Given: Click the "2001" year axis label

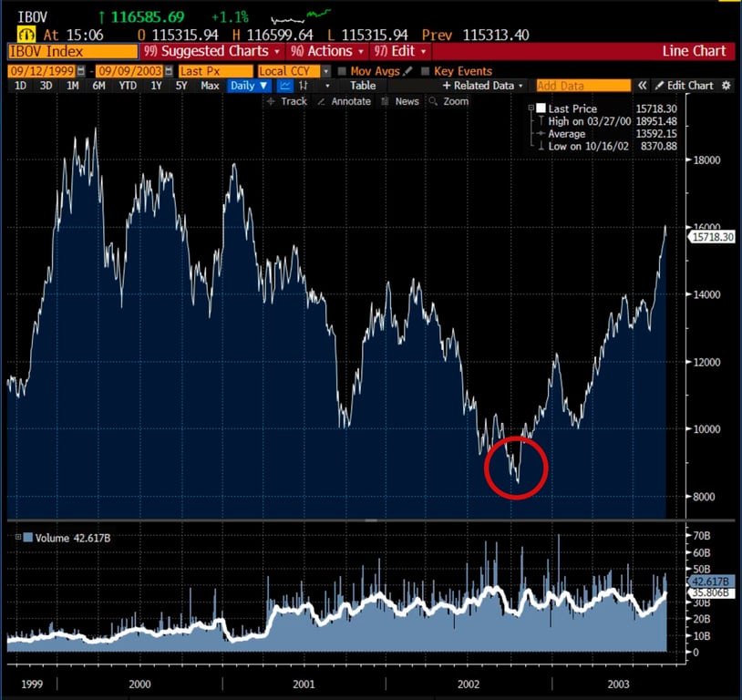Looking at the screenshot, I should (x=304, y=684).
